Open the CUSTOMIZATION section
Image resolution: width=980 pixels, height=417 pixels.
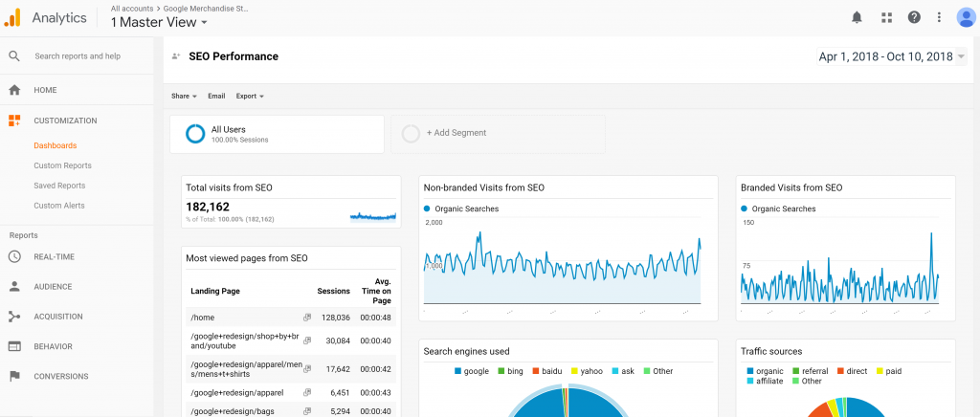65,121
